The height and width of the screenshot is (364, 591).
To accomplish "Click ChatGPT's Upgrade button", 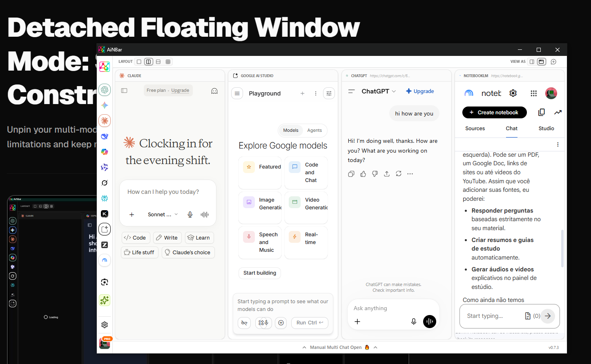I will point(420,91).
